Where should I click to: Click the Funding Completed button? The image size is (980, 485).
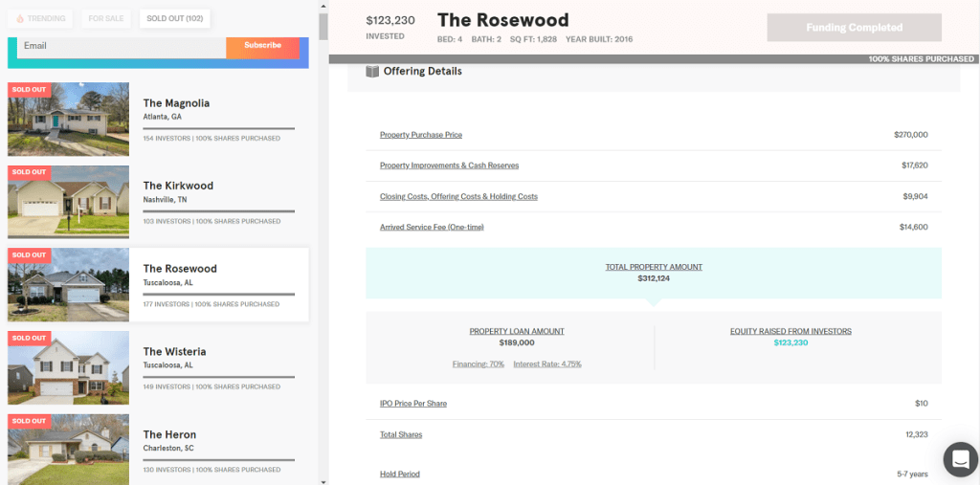click(x=854, y=28)
